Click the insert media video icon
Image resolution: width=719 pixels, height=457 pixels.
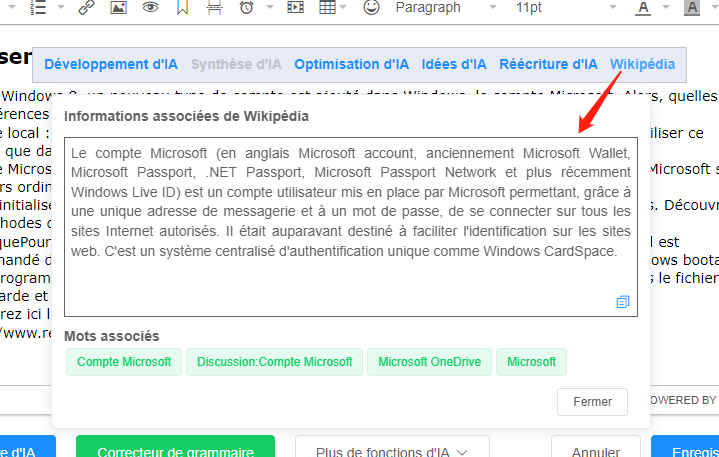tap(295, 7)
